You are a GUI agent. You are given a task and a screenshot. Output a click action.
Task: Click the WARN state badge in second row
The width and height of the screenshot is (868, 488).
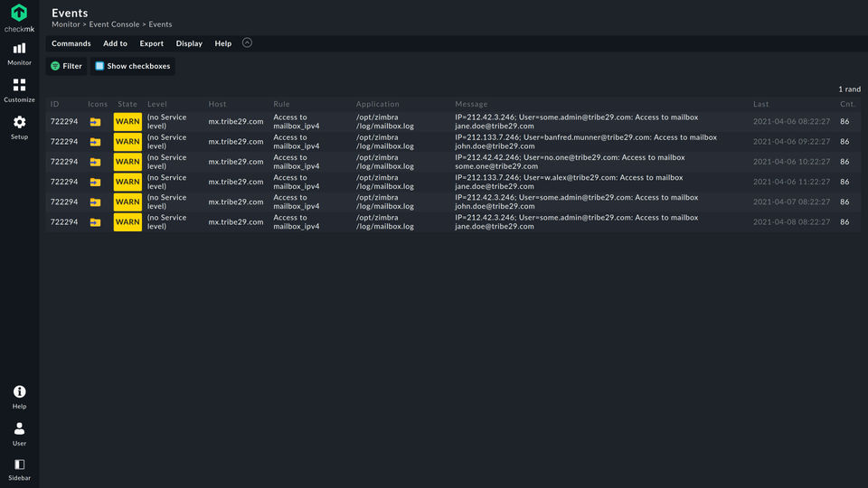tap(127, 142)
